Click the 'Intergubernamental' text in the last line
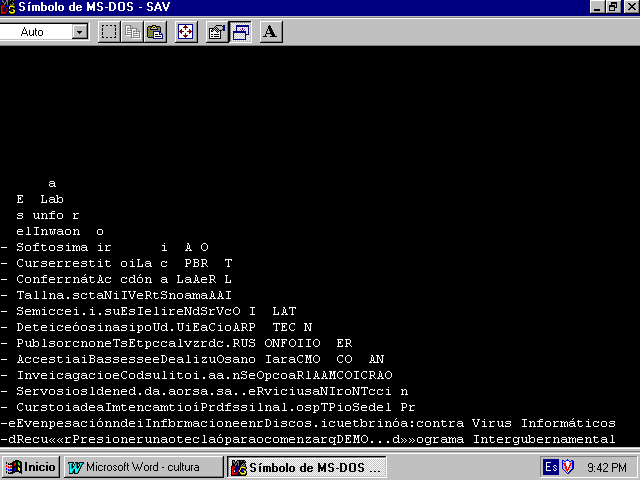Viewport: 640px width, 480px height. [544, 440]
